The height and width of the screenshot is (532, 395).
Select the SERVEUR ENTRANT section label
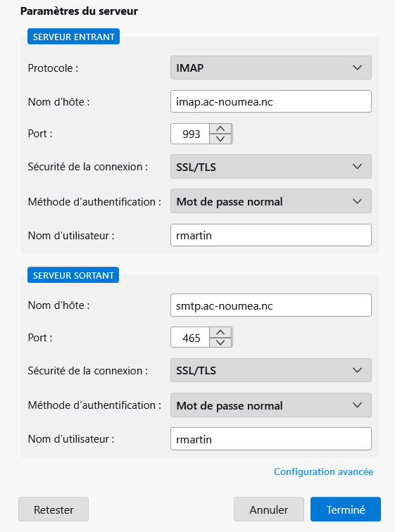coord(74,37)
